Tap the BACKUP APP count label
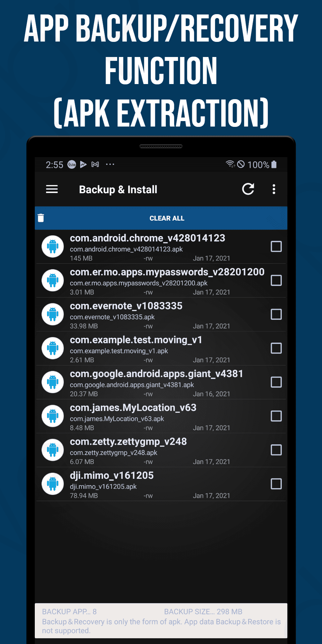 tap(69, 611)
